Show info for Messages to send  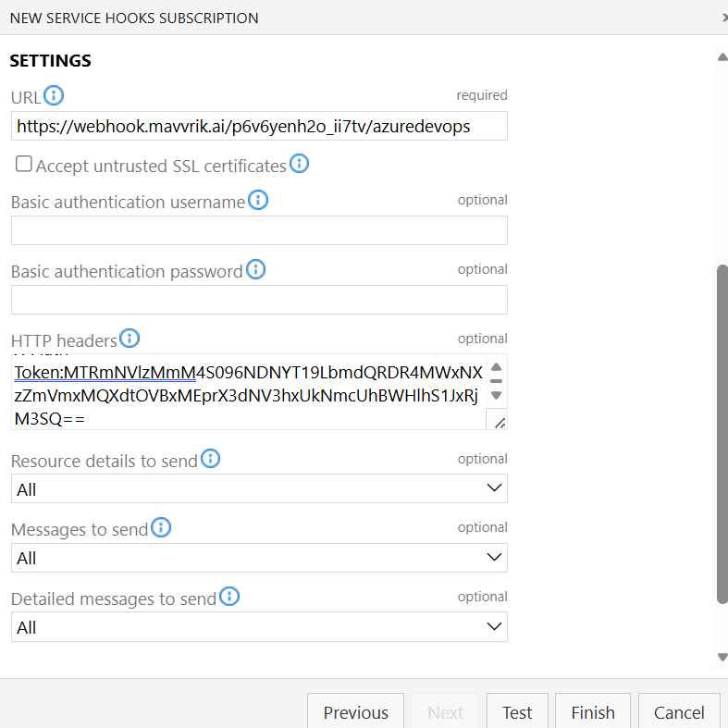(161, 527)
